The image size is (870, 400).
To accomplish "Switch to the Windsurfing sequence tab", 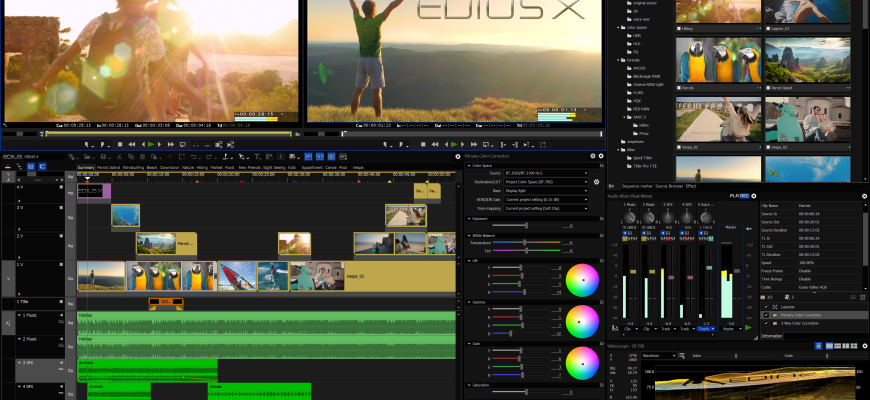I will coord(133,167).
